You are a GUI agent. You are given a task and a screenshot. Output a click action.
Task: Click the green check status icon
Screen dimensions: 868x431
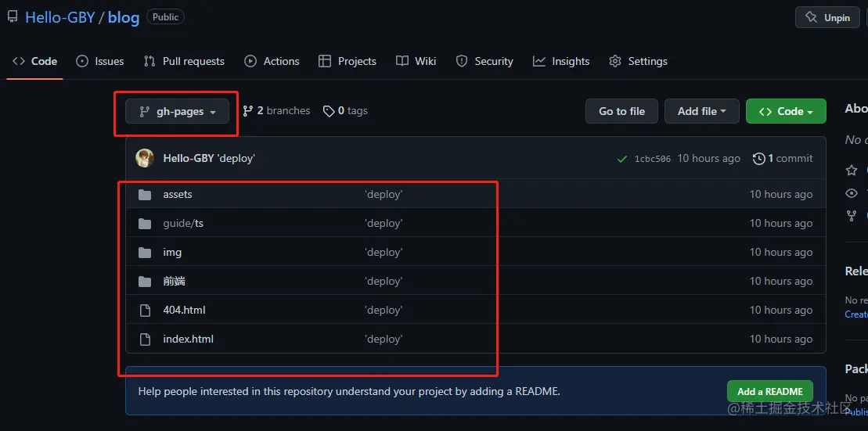pyautogui.click(x=622, y=159)
